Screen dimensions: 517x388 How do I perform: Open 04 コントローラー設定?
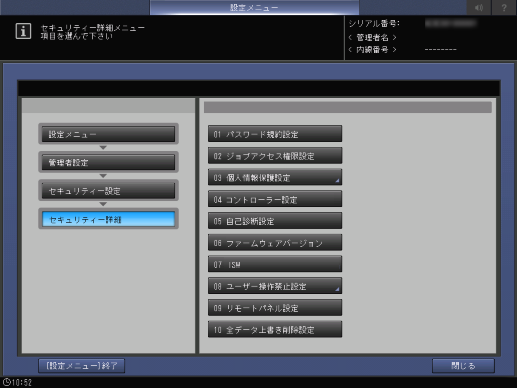[x=275, y=199]
